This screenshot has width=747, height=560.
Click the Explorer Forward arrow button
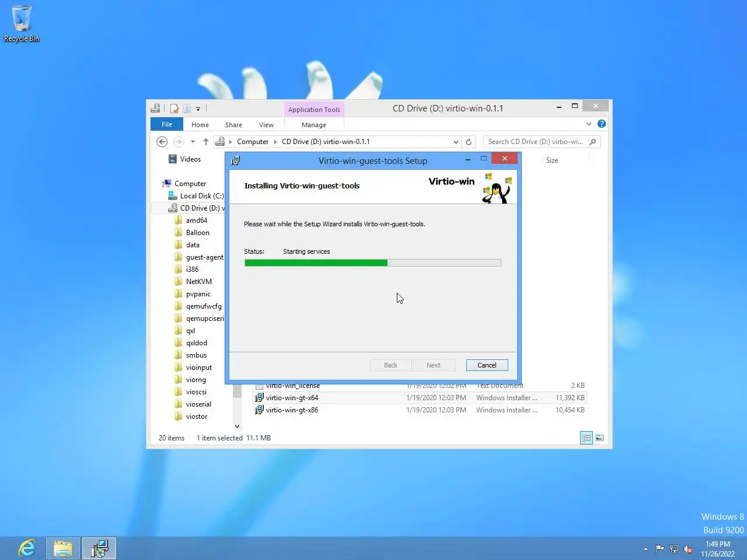[179, 142]
